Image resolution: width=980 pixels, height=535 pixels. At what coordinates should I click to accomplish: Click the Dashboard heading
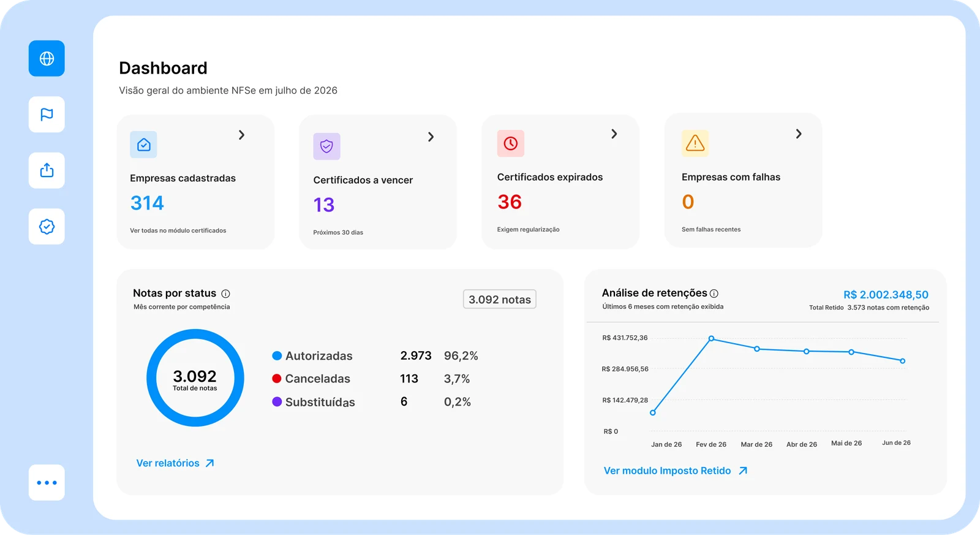[163, 68]
